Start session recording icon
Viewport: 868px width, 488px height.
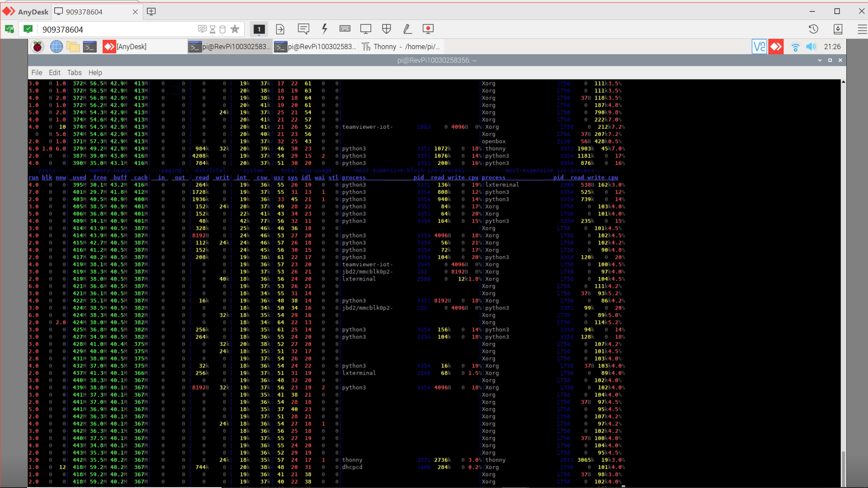(x=428, y=29)
